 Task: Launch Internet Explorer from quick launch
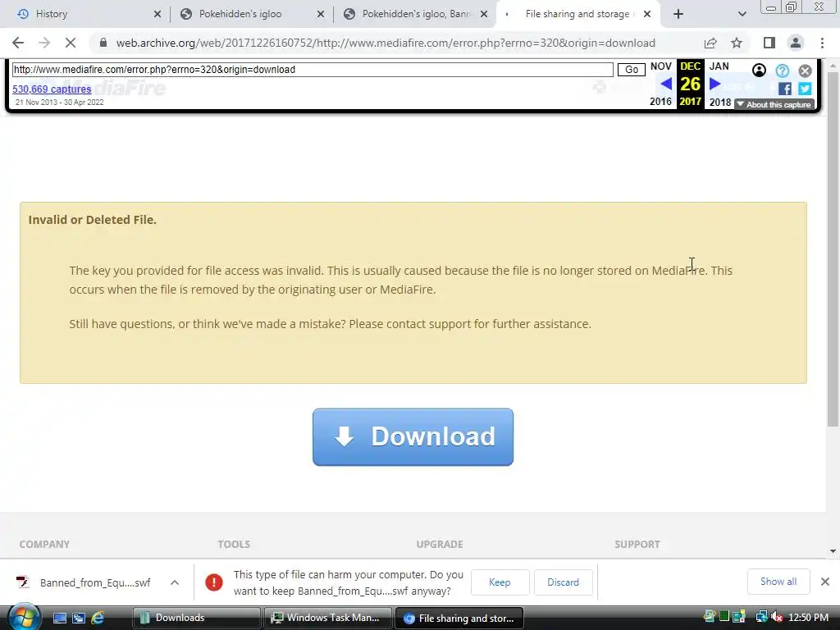(x=98, y=619)
